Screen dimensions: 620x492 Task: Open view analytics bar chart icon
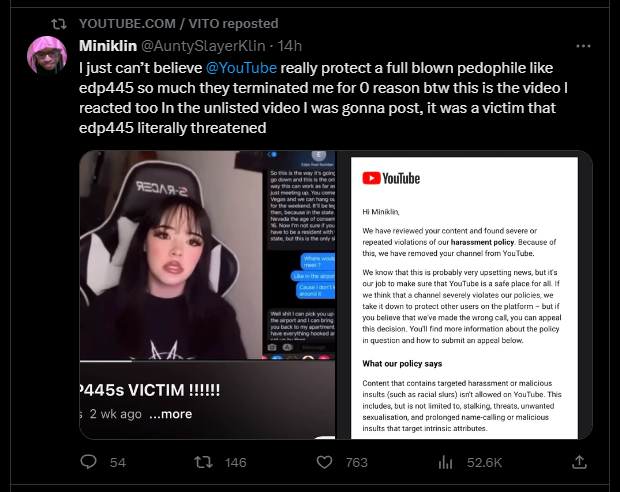445,462
